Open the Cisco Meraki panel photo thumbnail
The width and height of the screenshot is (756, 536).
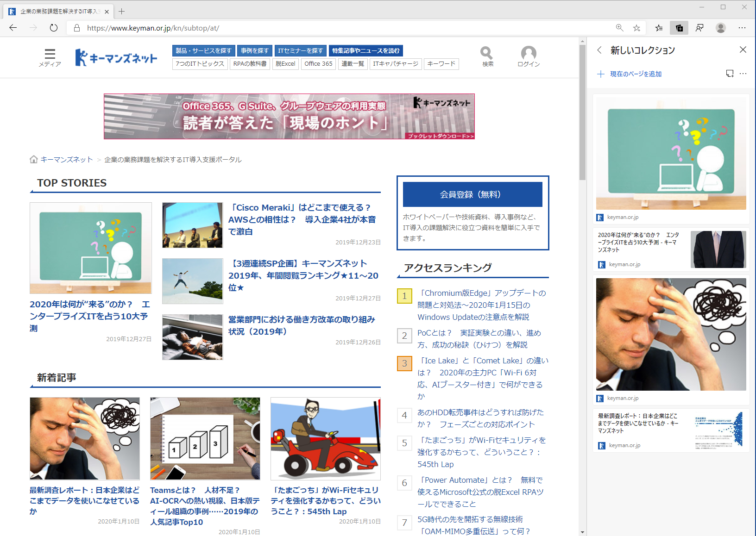(x=192, y=225)
